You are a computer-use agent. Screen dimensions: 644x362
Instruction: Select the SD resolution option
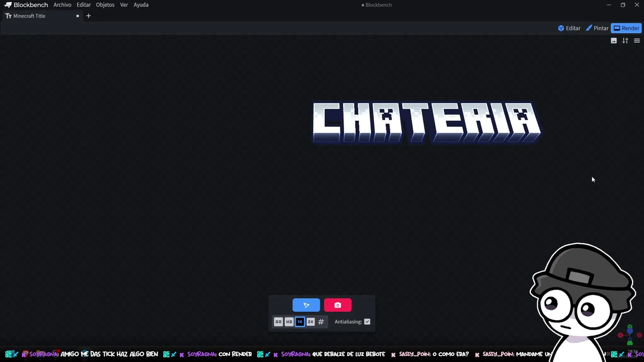pyautogui.click(x=278, y=322)
